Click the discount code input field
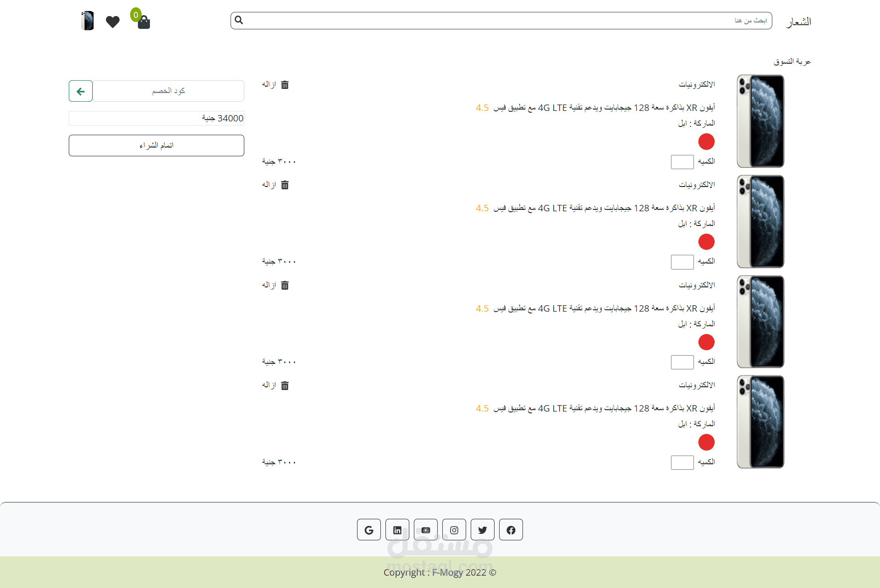The height and width of the screenshot is (588, 880). pos(168,91)
